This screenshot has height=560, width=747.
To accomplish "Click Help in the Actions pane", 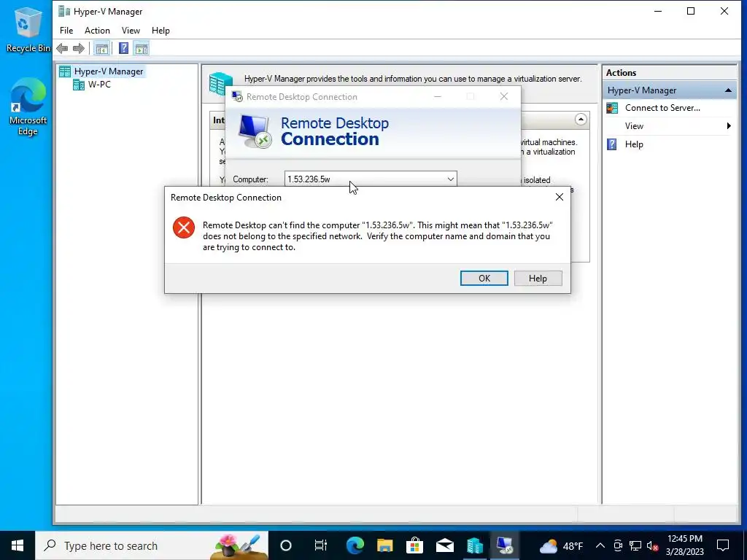I will point(634,144).
